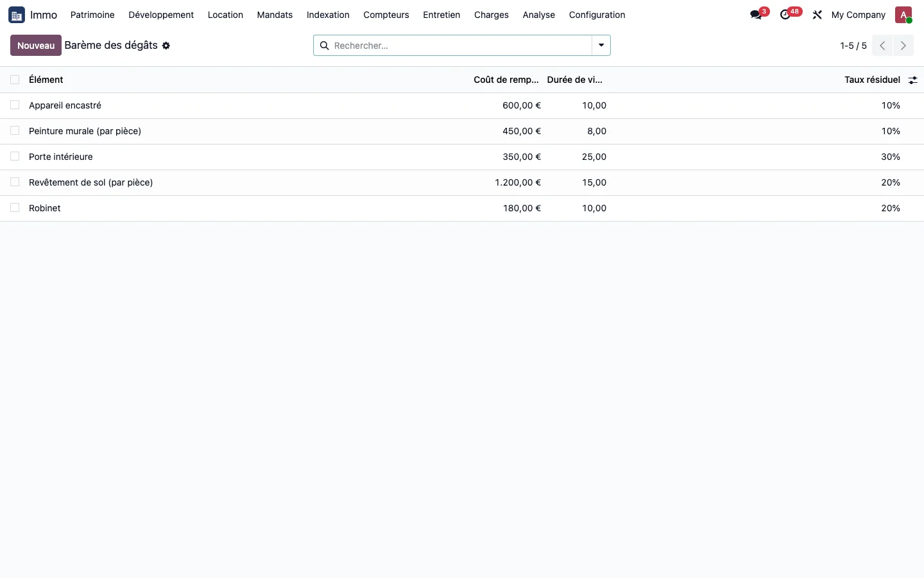The width and height of the screenshot is (924, 578).
Task: Open the Patrimoine menu
Action: click(92, 15)
